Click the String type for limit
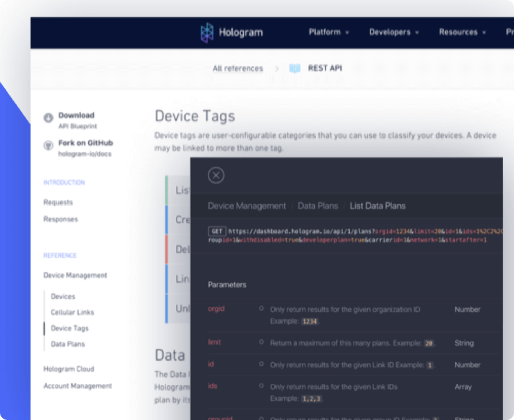Screen dimensions: 514x420 (464, 343)
